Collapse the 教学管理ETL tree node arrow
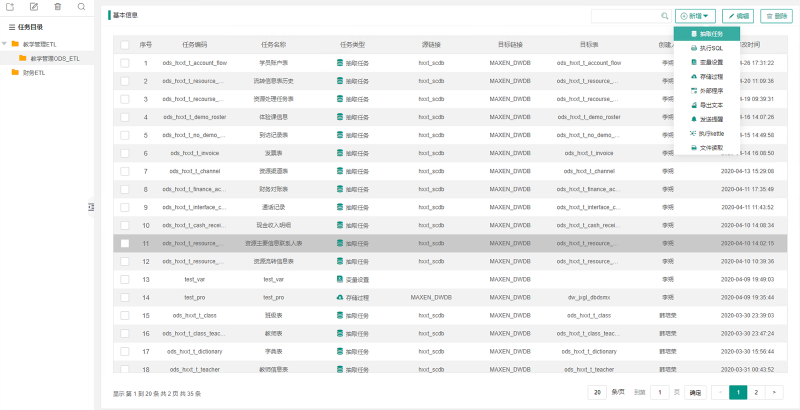Viewport: 800px width, 410px height. point(5,44)
